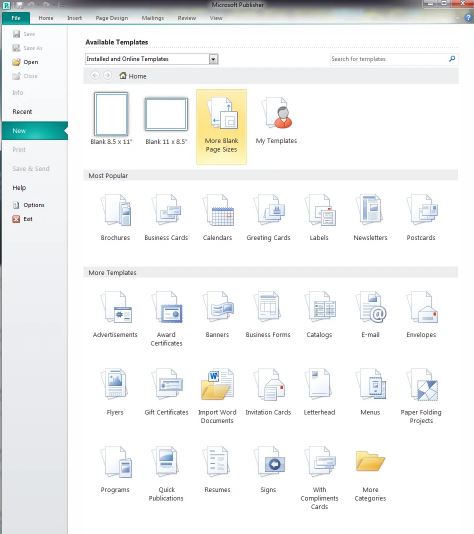Open With Compliments Cards templates

click(x=319, y=477)
